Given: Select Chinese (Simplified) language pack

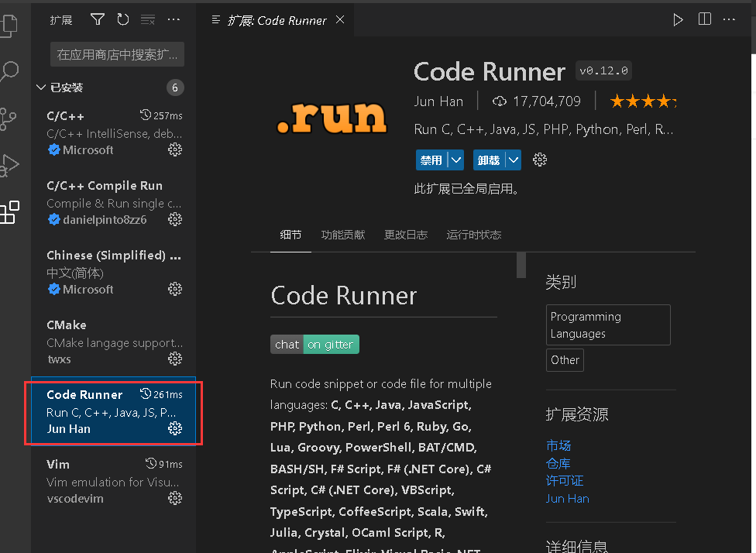Looking at the screenshot, I should click(x=113, y=272).
